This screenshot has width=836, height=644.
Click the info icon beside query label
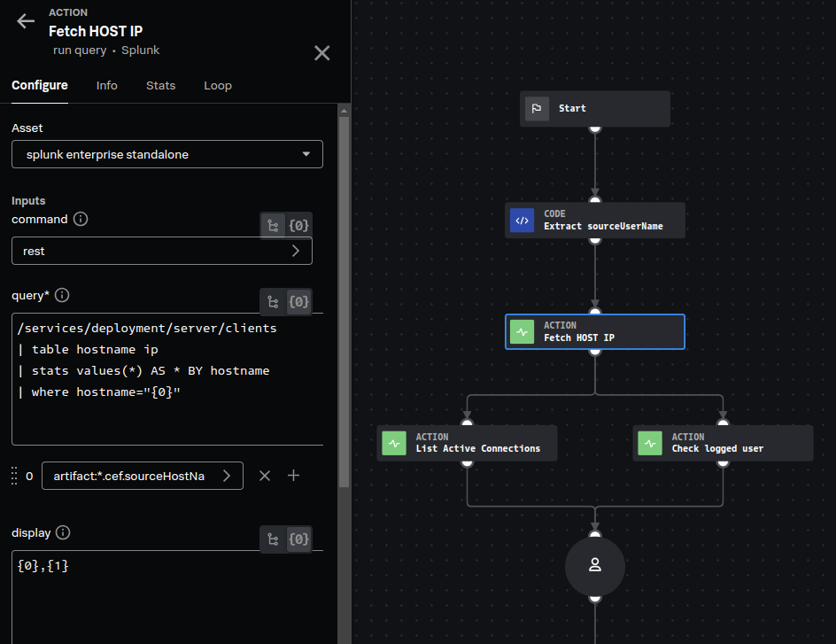point(63,295)
